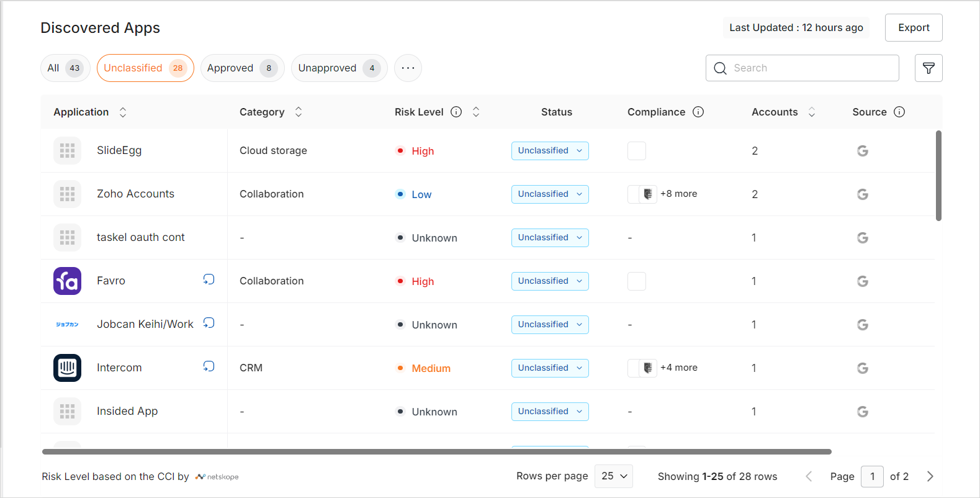Sort by Category column arrows
The height and width of the screenshot is (498, 980).
[x=299, y=112]
